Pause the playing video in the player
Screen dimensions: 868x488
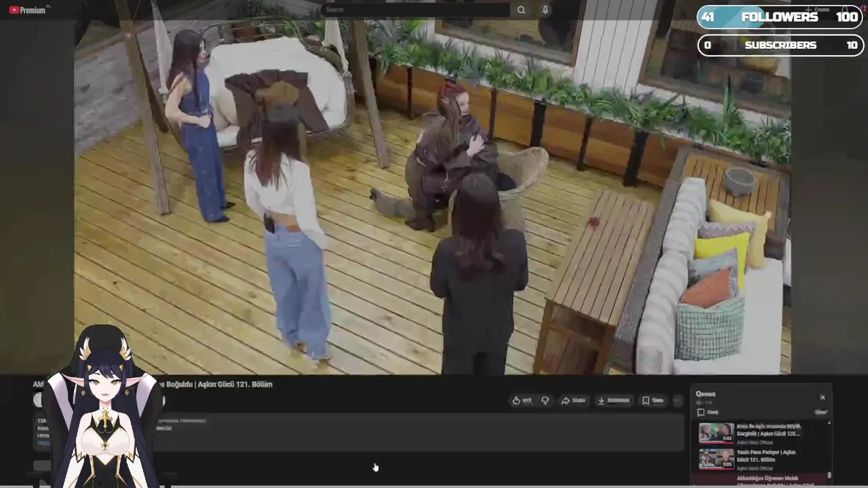click(432, 197)
